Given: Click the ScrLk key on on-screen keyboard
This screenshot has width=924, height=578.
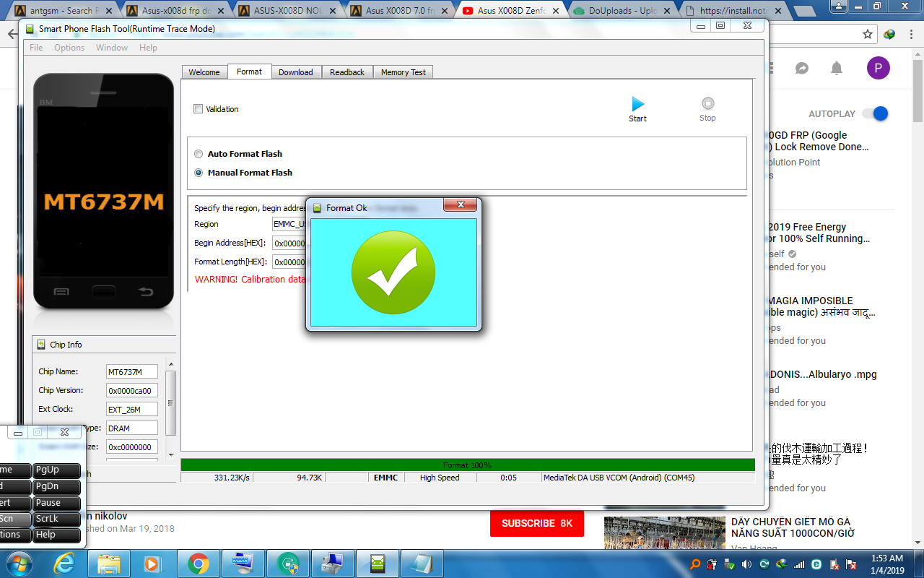Looking at the screenshot, I should point(56,519).
